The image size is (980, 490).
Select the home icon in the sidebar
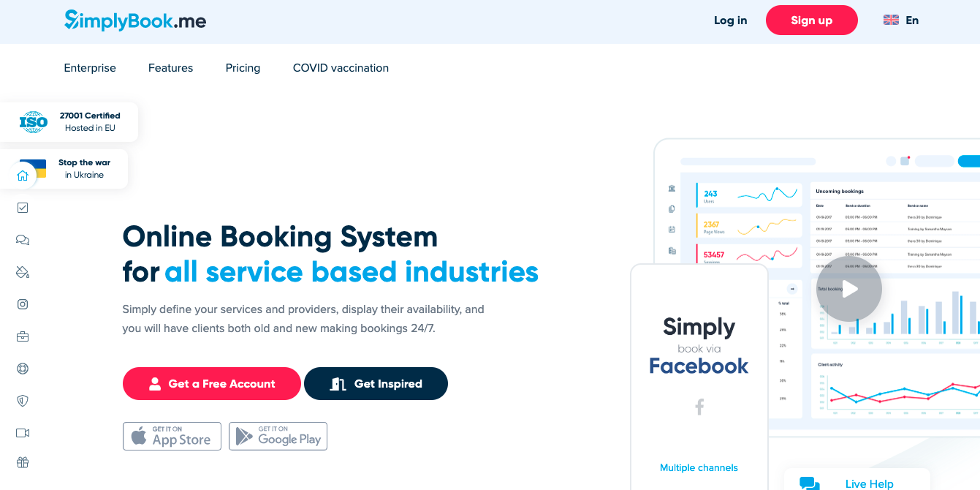[23, 176]
